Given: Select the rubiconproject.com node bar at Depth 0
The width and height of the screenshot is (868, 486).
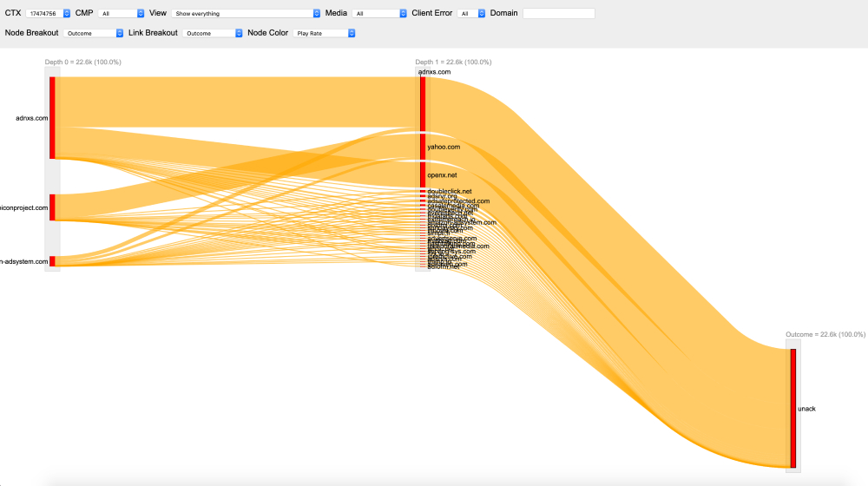Looking at the screenshot, I should click(x=52, y=207).
